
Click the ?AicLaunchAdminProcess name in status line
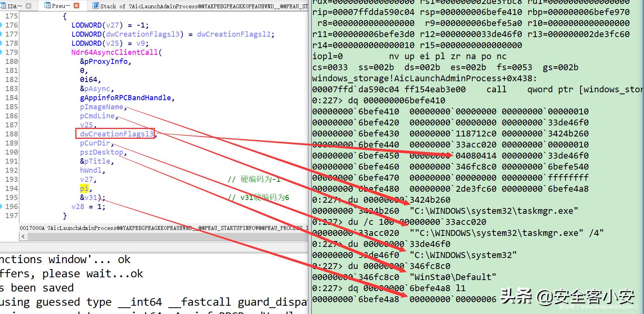(x=177, y=228)
